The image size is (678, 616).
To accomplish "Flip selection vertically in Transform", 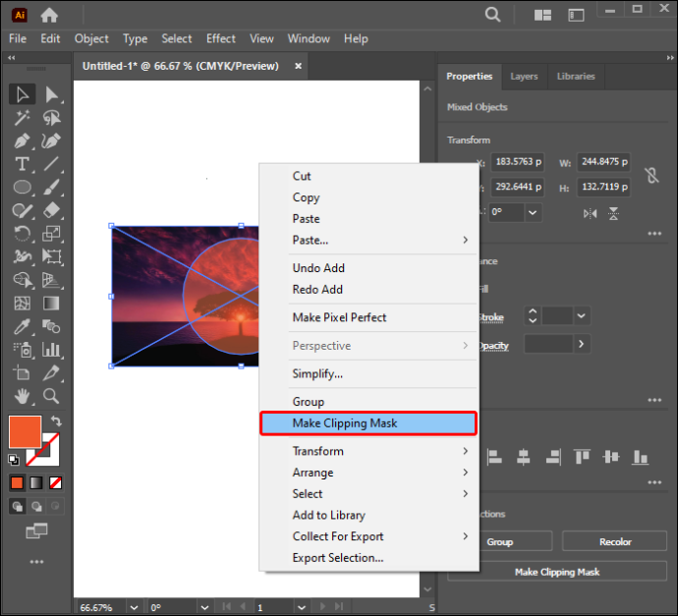I will tap(613, 213).
